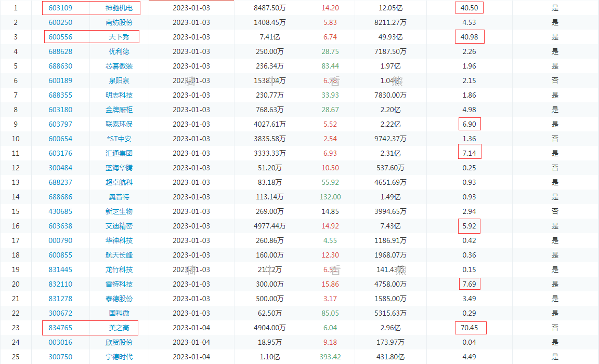The width and height of the screenshot is (599, 364).
Task: Select stock code 000790
Action: pyautogui.click(x=60, y=240)
